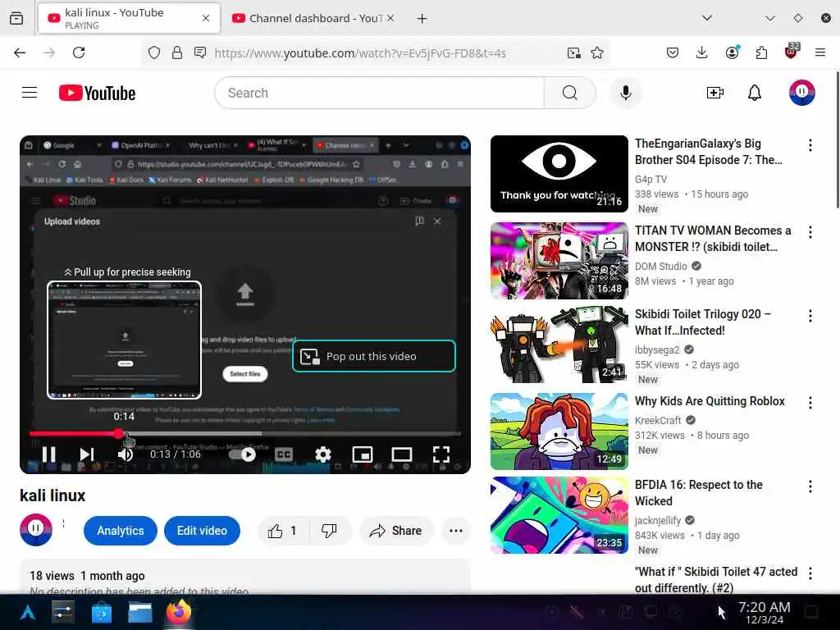840x630 pixels.
Task: Open the TITAN TV WOMAN video thumbnail
Action: coord(559,261)
